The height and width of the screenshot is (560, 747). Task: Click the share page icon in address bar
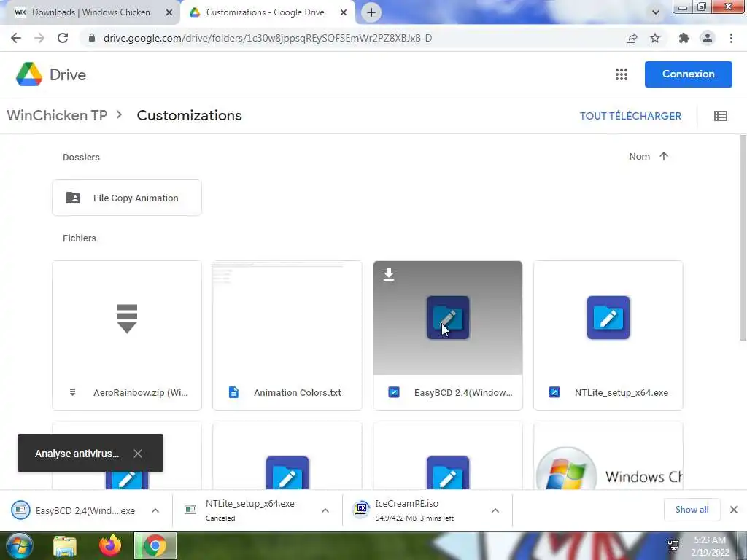point(632,38)
